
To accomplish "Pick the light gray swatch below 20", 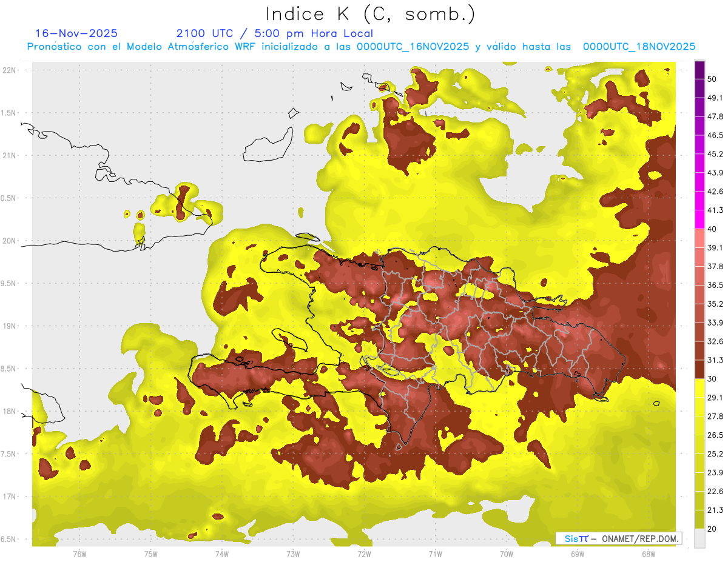I will coord(699,538).
